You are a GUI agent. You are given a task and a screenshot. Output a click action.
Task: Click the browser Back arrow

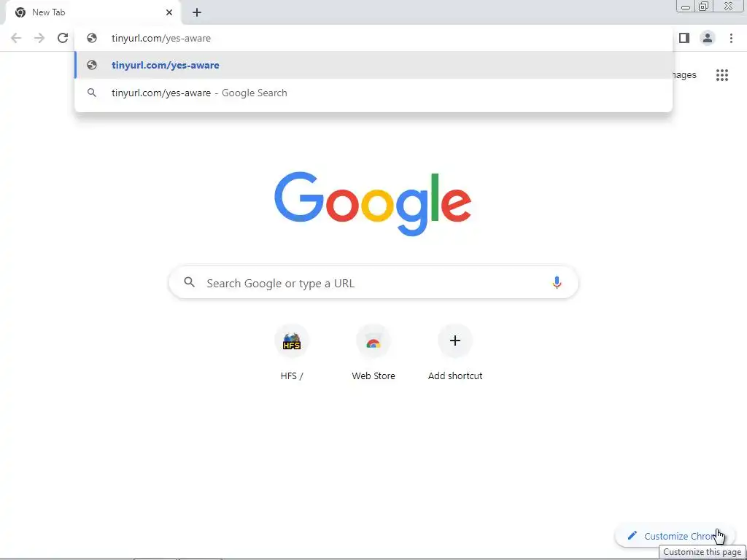[x=16, y=38]
